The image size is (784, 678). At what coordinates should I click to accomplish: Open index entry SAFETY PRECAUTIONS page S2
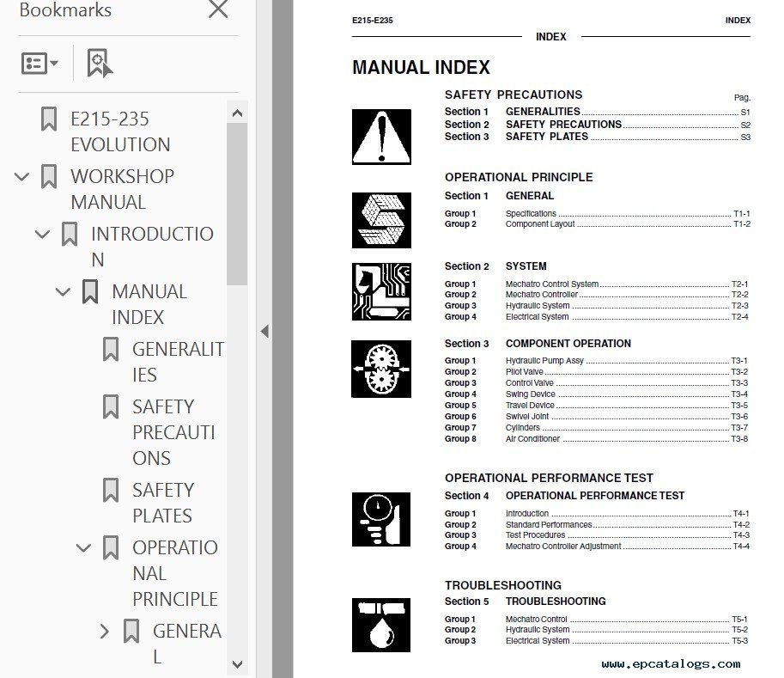coord(598,125)
